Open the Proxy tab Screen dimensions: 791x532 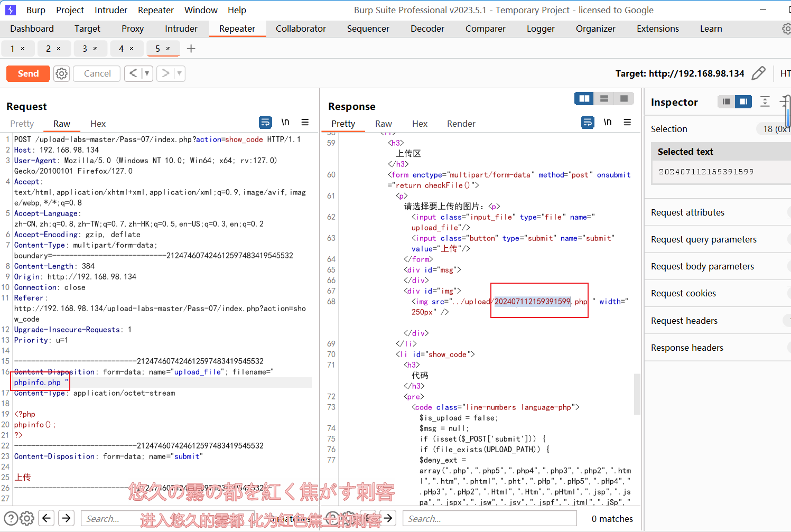(x=133, y=29)
